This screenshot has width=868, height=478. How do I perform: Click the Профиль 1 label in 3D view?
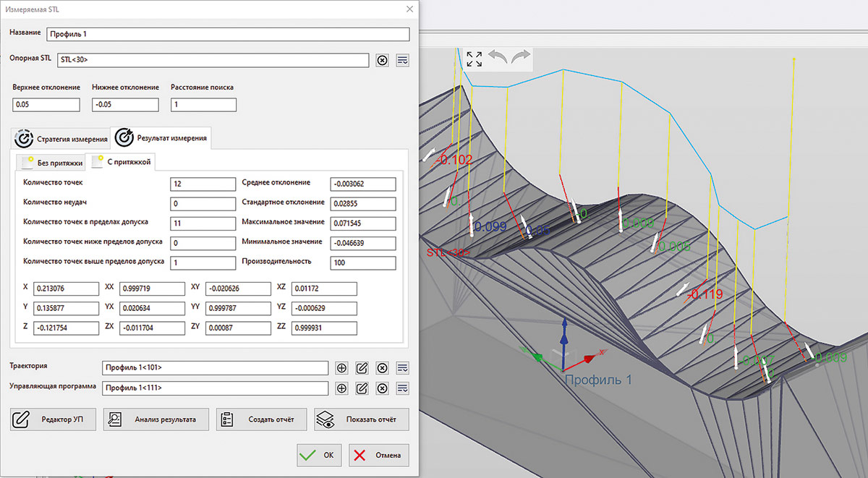pyautogui.click(x=597, y=380)
